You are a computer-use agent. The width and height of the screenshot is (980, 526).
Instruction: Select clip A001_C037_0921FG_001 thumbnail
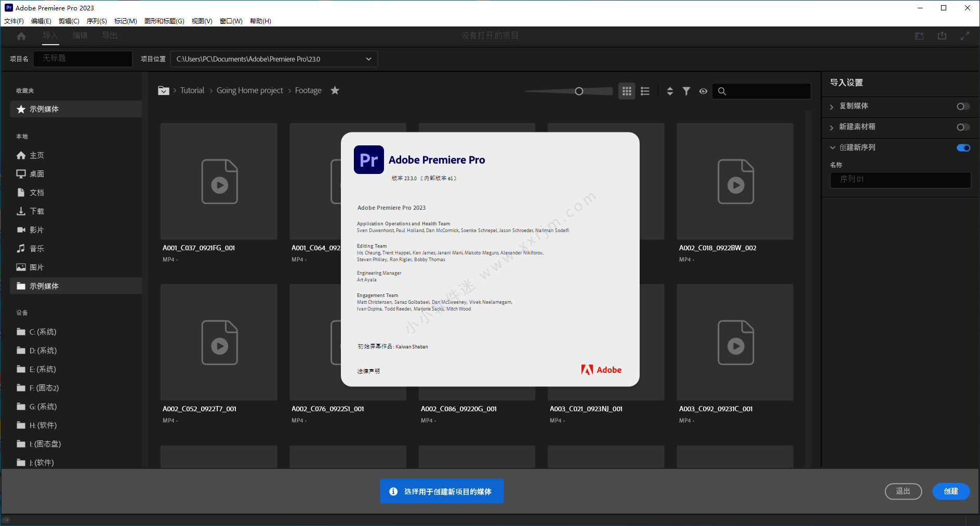pos(219,181)
